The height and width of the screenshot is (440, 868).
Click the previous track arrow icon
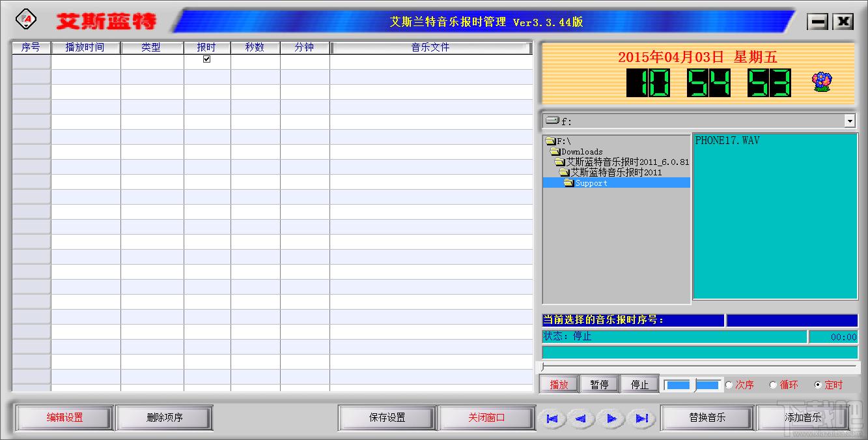581,418
